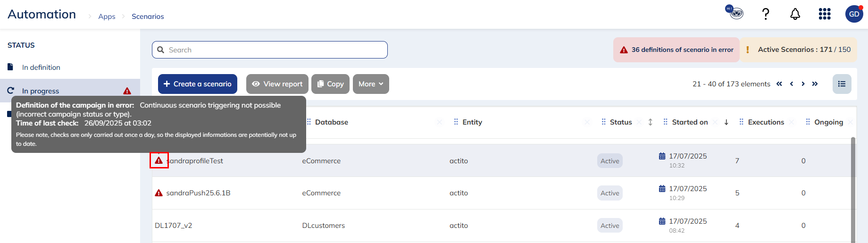Select the In progress status filter

pos(41,91)
